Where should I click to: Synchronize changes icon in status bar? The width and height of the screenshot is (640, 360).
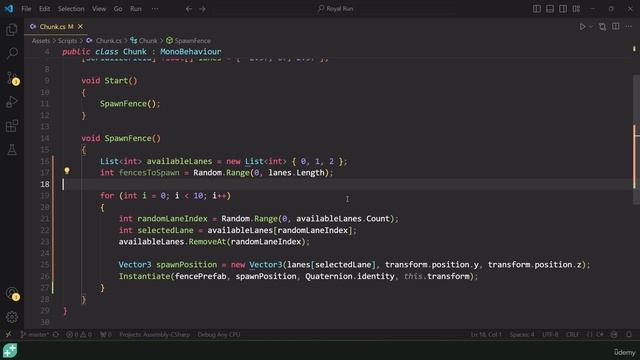click(56, 335)
